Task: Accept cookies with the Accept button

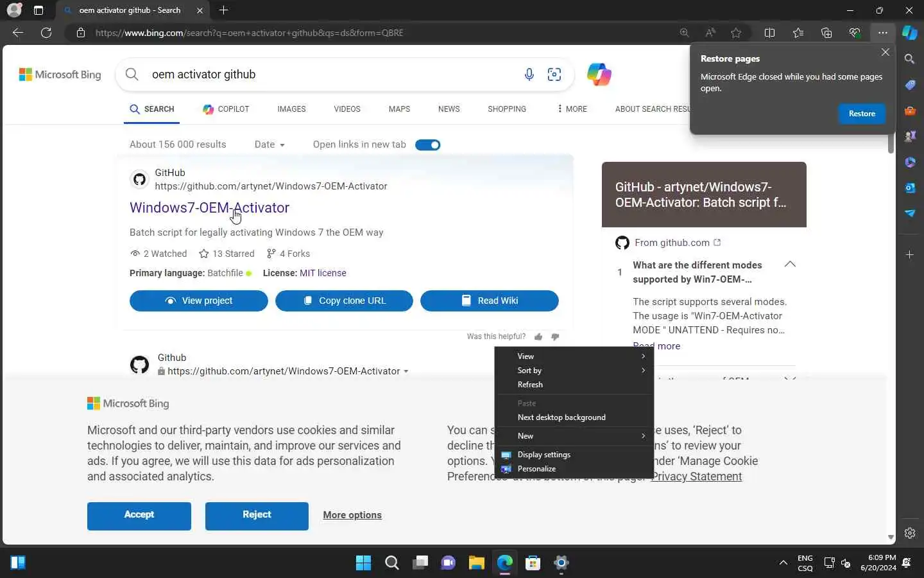Action: tap(139, 516)
